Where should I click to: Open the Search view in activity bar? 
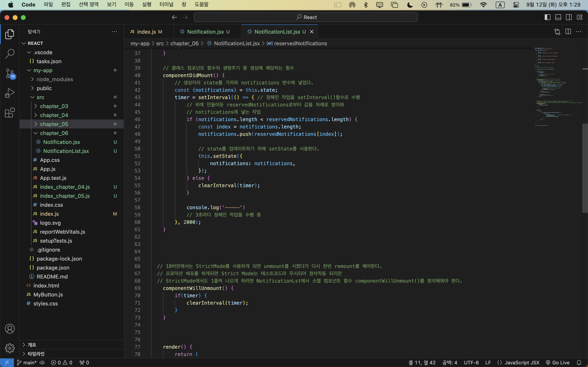10,54
